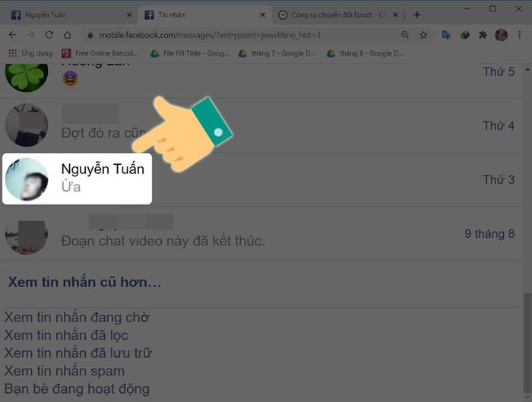Open Xem tin nhắn đang chờ
This screenshot has height=402, width=532.
point(77,318)
